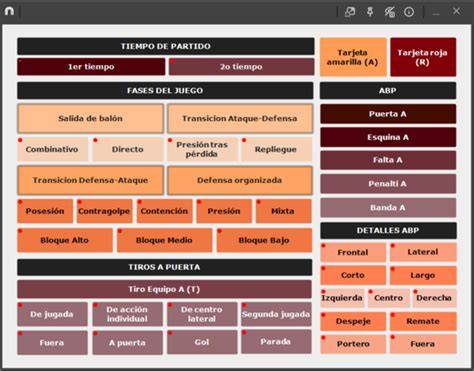Register a Tarjeta amarilla (A)
The width and height of the screenshot is (474, 371).
pos(353,57)
